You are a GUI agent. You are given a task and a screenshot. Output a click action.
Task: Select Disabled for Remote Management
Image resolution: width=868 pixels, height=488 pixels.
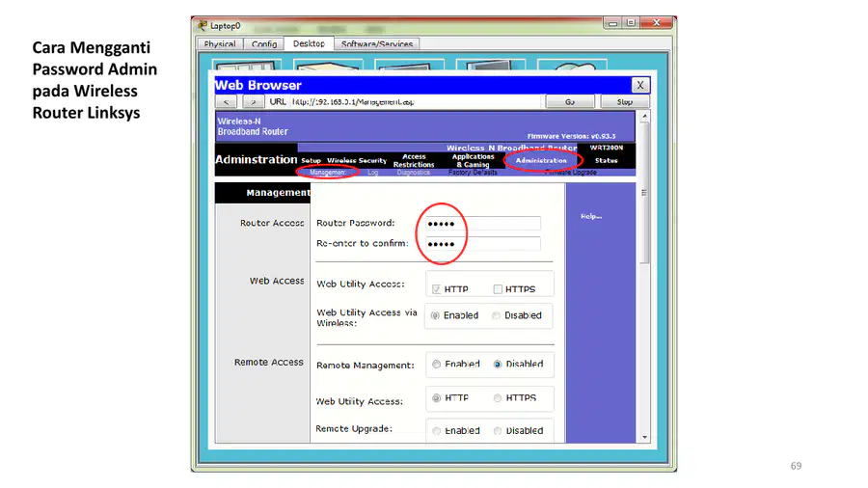(497, 364)
